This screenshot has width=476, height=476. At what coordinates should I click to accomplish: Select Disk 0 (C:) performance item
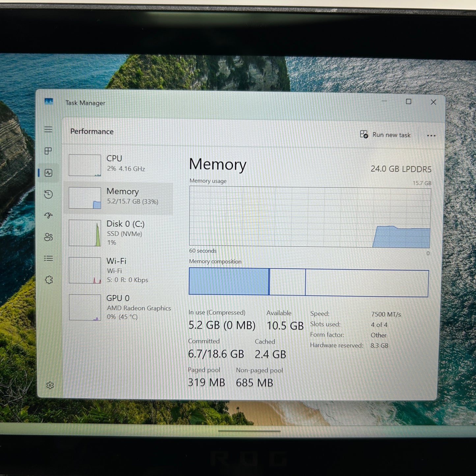pyautogui.click(x=119, y=233)
